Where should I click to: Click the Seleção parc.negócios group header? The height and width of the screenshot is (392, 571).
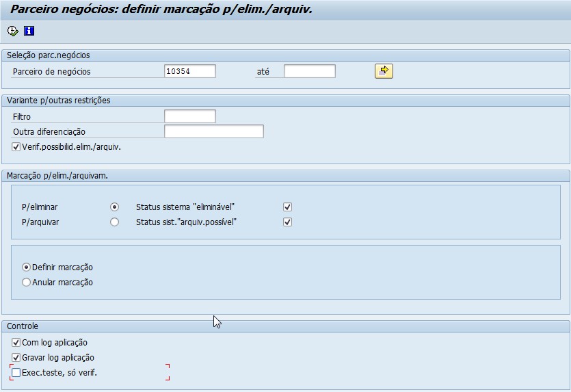(x=49, y=55)
